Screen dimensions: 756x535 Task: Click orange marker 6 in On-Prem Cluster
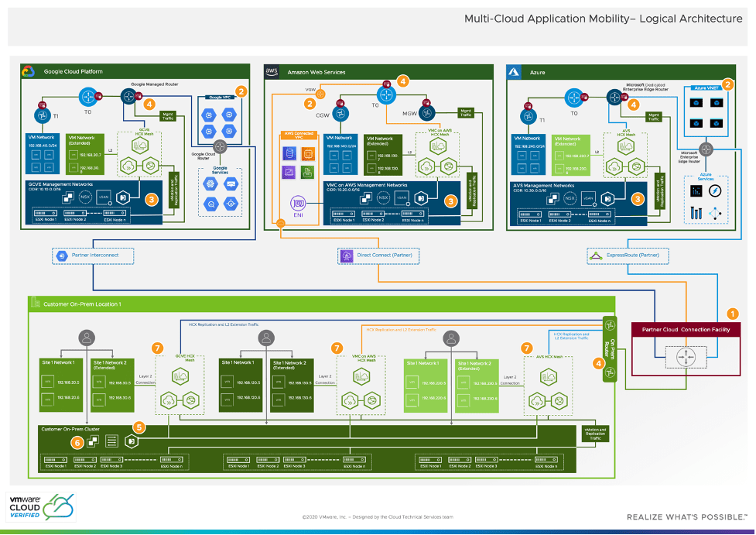click(77, 443)
